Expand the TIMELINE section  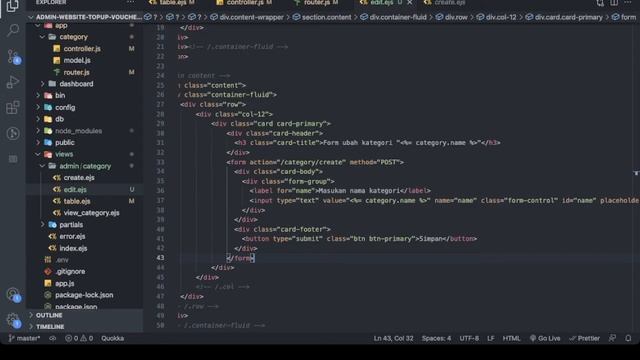(x=50, y=327)
